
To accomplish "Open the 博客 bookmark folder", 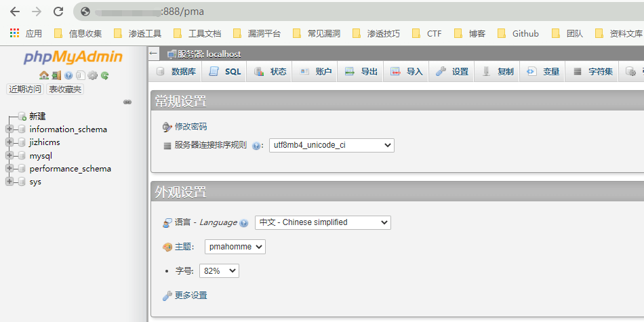I will point(470,34).
